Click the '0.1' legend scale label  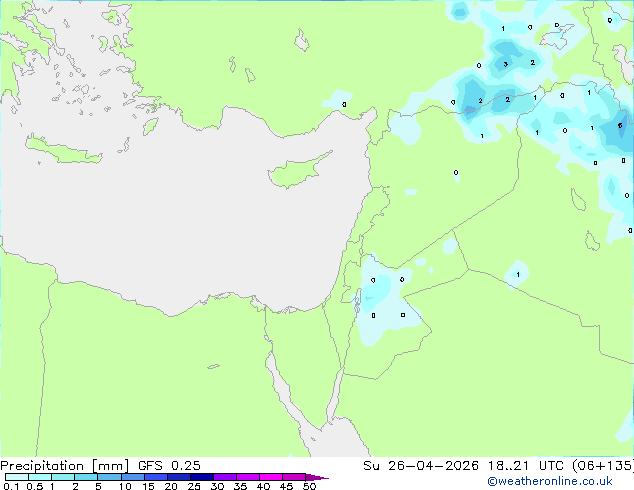[x=11, y=486]
